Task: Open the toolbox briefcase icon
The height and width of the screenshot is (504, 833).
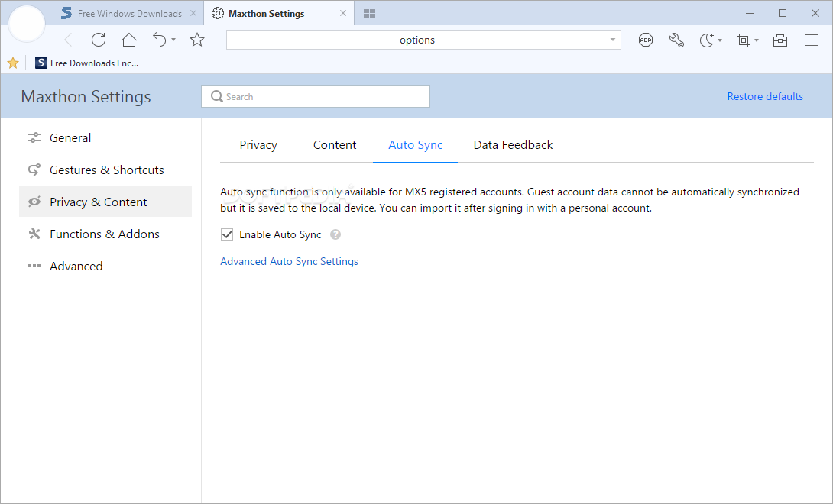Action: click(780, 40)
